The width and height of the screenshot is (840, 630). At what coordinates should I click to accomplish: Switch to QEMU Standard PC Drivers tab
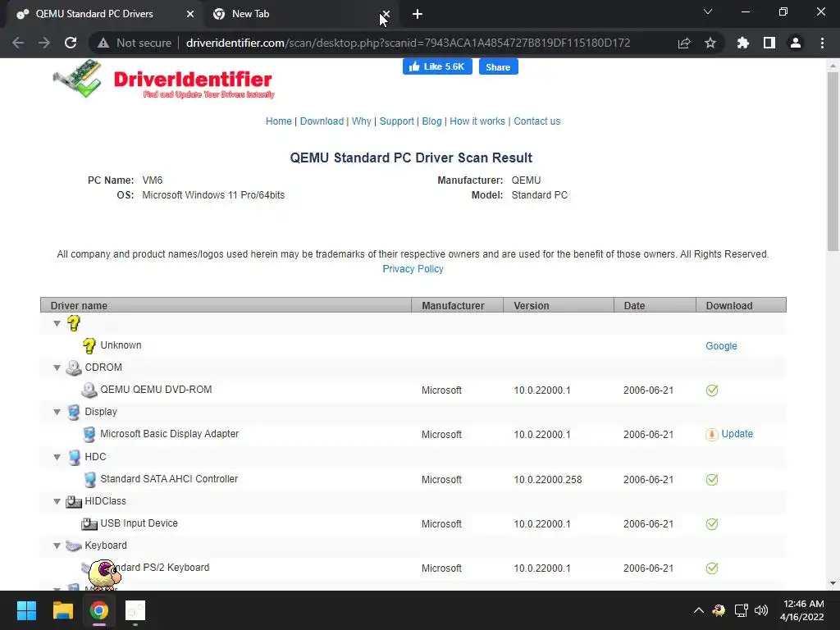(94, 14)
